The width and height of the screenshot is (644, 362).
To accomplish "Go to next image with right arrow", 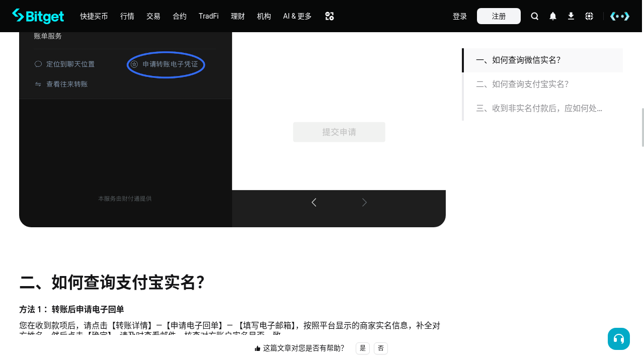I will (x=365, y=202).
